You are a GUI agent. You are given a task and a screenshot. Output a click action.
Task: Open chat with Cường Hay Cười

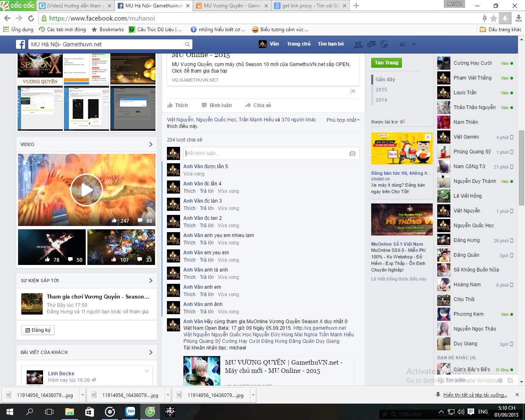click(x=475, y=63)
